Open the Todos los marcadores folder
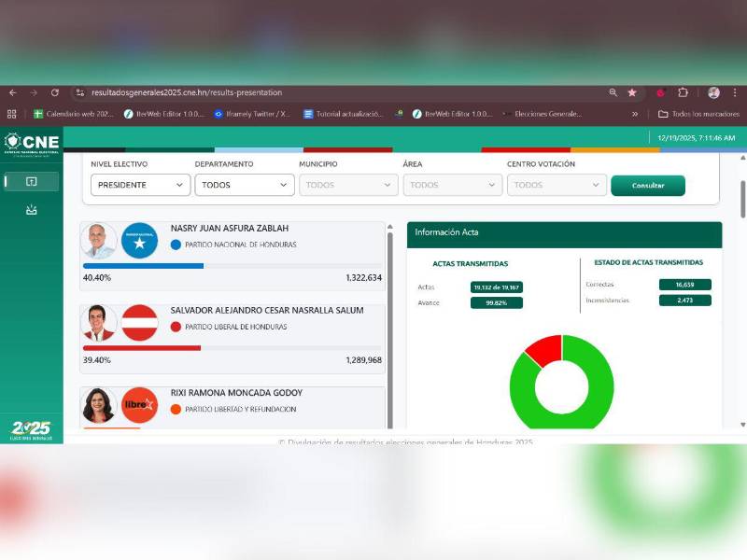This screenshot has height=560, width=747. click(694, 114)
